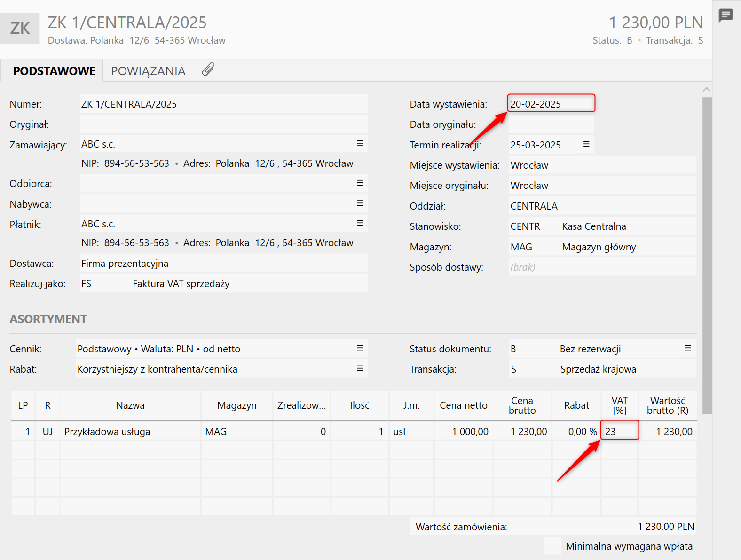Image resolution: width=741 pixels, height=560 pixels.
Task: Open the comments chat icon
Action: [x=726, y=16]
